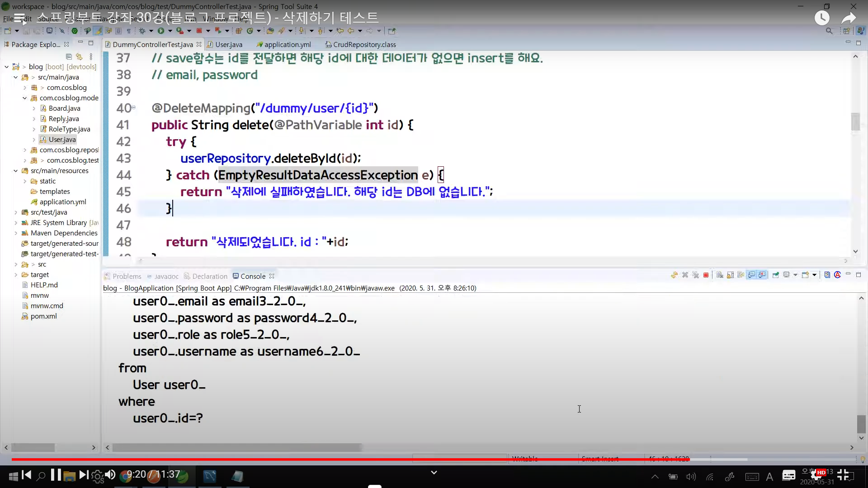Open the application.yml editor tab
868x488 pixels.
[287, 44]
